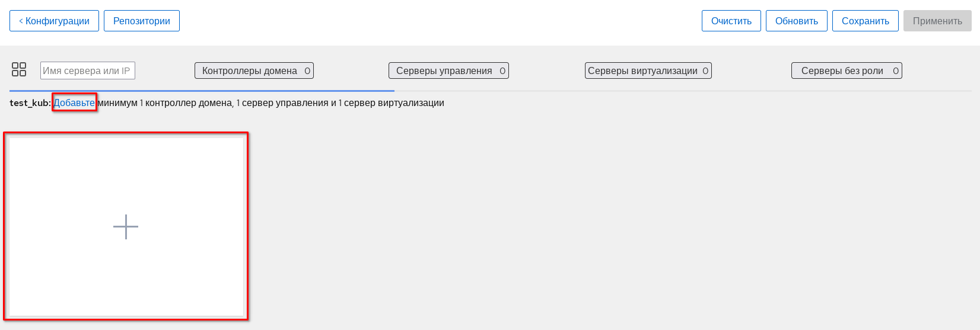Follow the Добавьте link
This screenshot has height=330, width=980.
(74, 102)
